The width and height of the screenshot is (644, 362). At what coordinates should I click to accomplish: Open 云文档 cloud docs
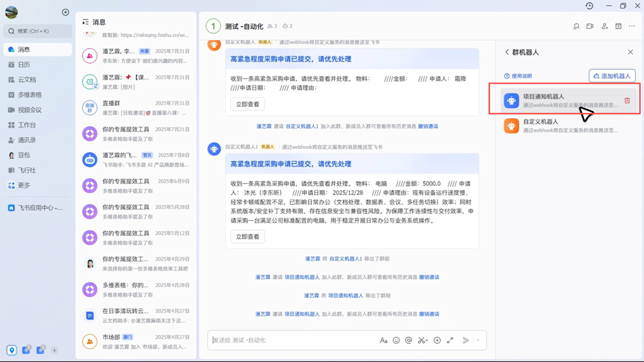click(x=38, y=80)
